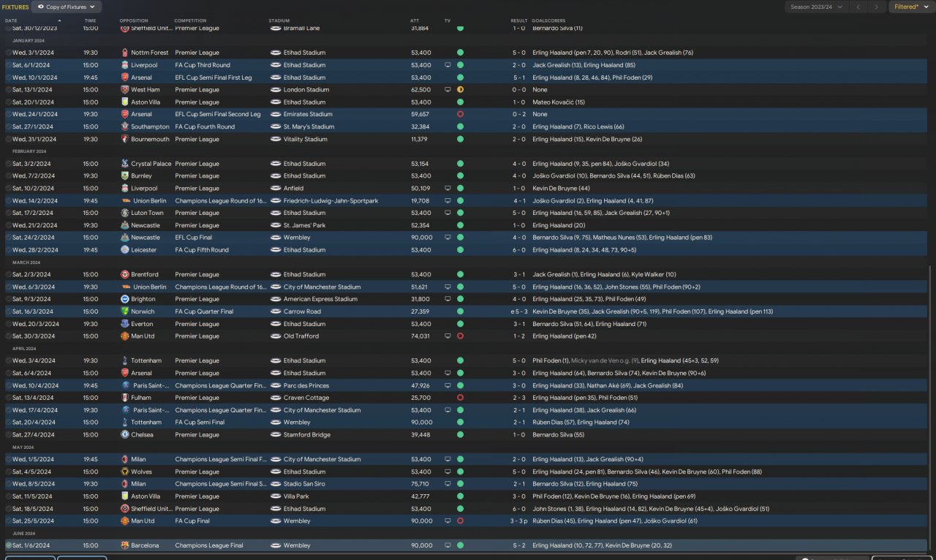Click the Luton Town club badge
Image resolution: width=936 pixels, height=560 pixels.
[124, 213]
